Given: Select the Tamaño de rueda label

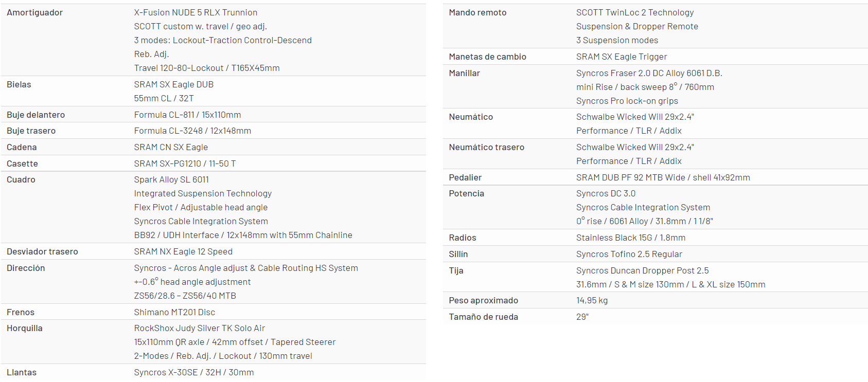Looking at the screenshot, I should coord(483,317).
